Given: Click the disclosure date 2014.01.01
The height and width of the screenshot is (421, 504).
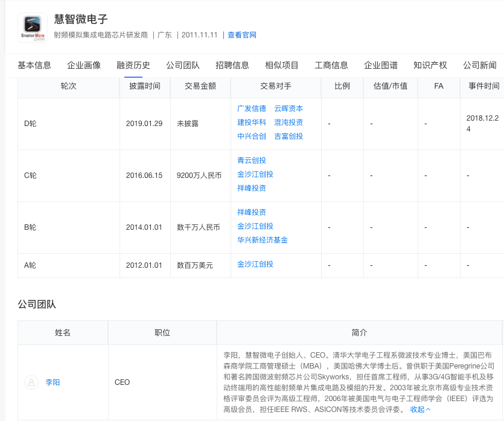Looking at the screenshot, I should tap(144, 227).
